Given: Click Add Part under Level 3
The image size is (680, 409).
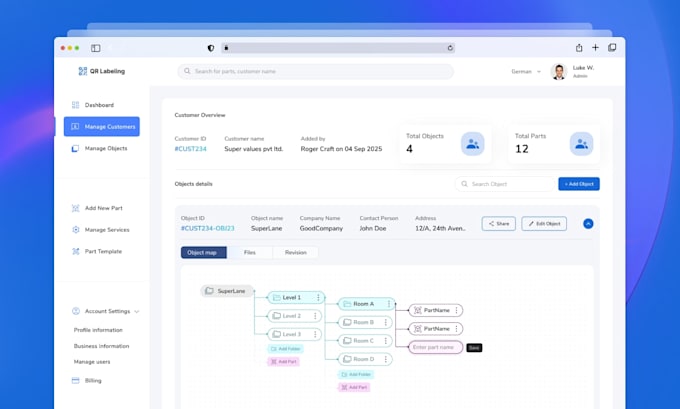Looking at the screenshot, I should click(x=283, y=361).
